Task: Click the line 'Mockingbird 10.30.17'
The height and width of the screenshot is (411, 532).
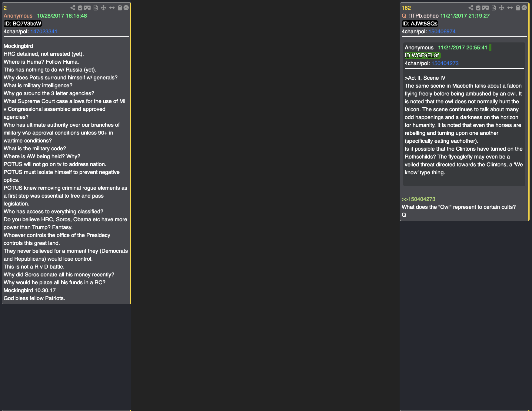Action: (x=30, y=290)
